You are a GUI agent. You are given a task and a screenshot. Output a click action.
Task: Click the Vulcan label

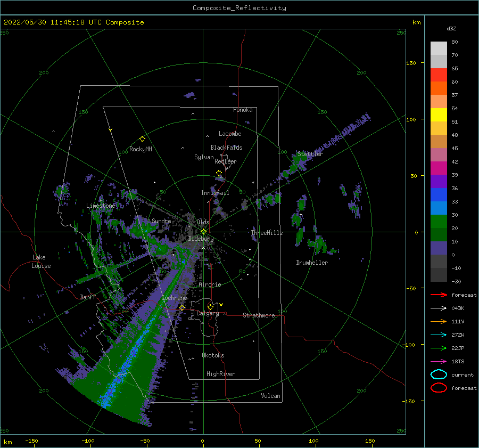(270, 396)
